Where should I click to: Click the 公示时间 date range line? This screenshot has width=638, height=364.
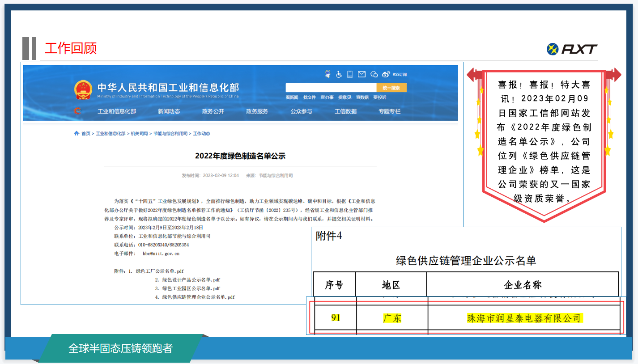[158, 228]
